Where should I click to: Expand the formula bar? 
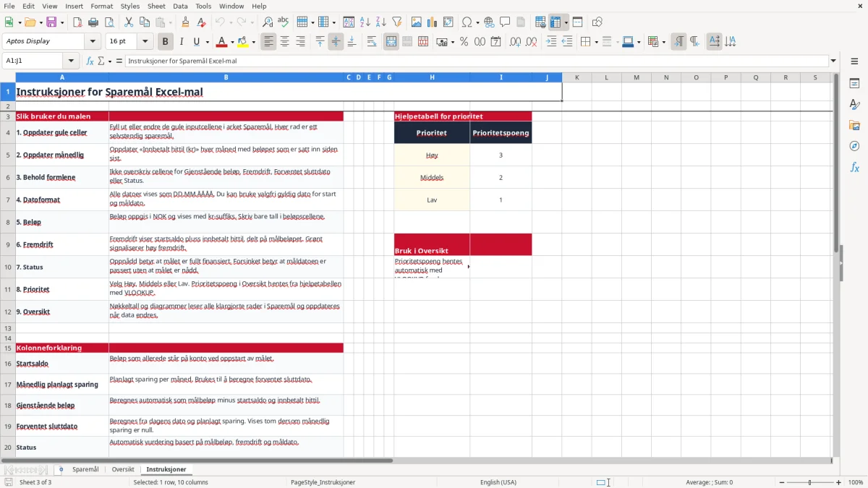(833, 61)
